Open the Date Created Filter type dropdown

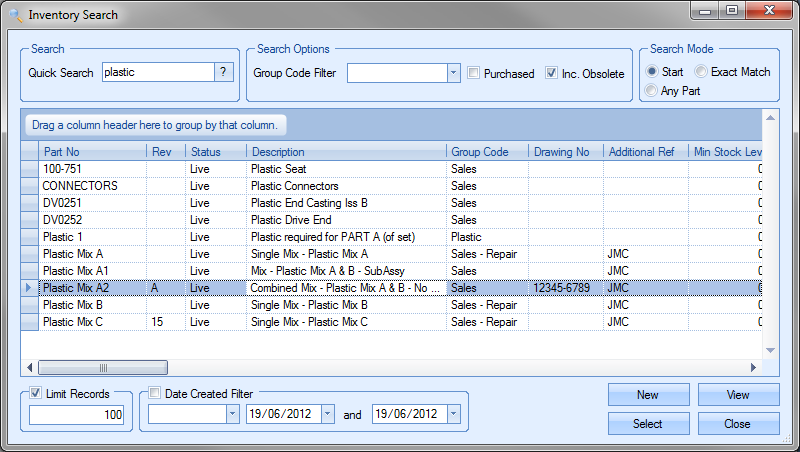232,414
